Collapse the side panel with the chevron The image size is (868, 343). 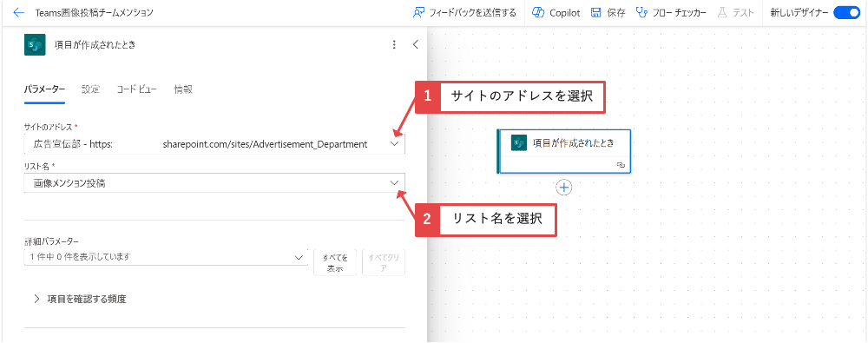[x=416, y=45]
